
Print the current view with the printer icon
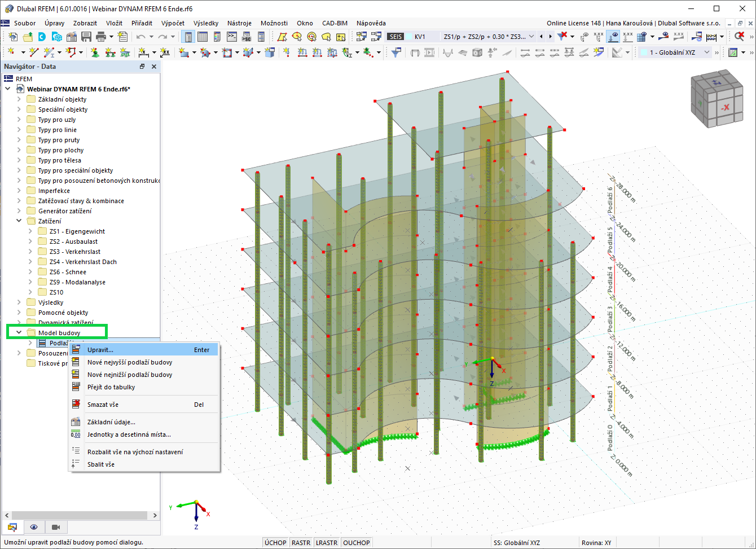(101, 37)
